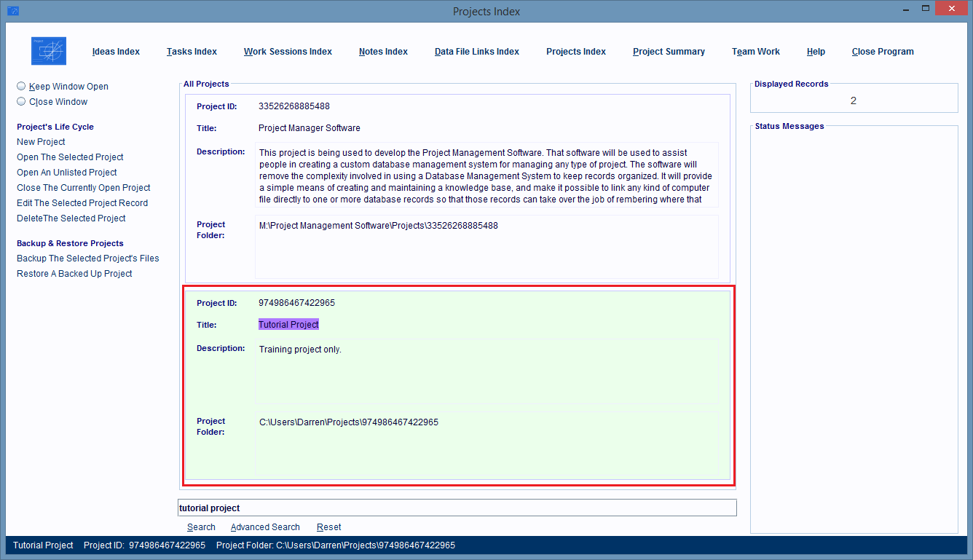
Task: Click Open The Selected Project link
Action: 70,157
